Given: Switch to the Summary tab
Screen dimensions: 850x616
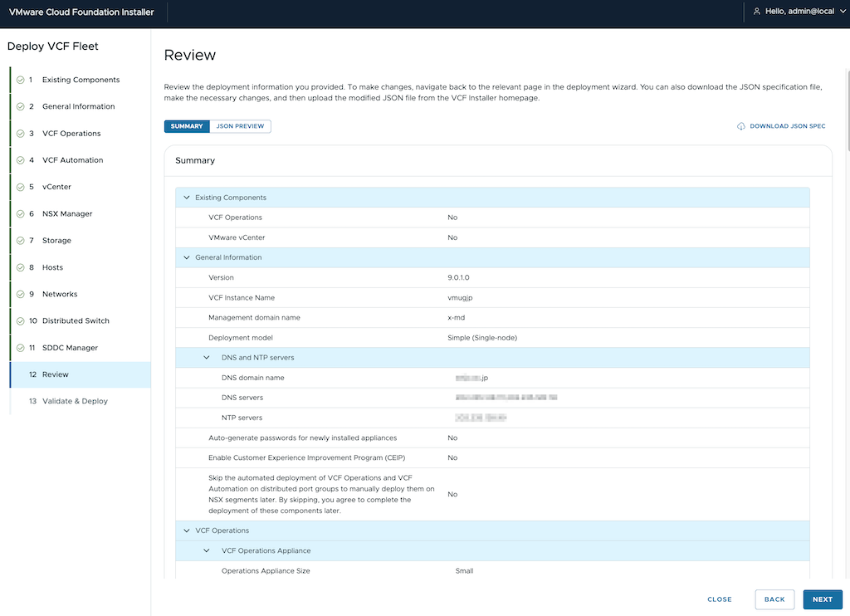Looking at the screenshot, I should point(187,126).
